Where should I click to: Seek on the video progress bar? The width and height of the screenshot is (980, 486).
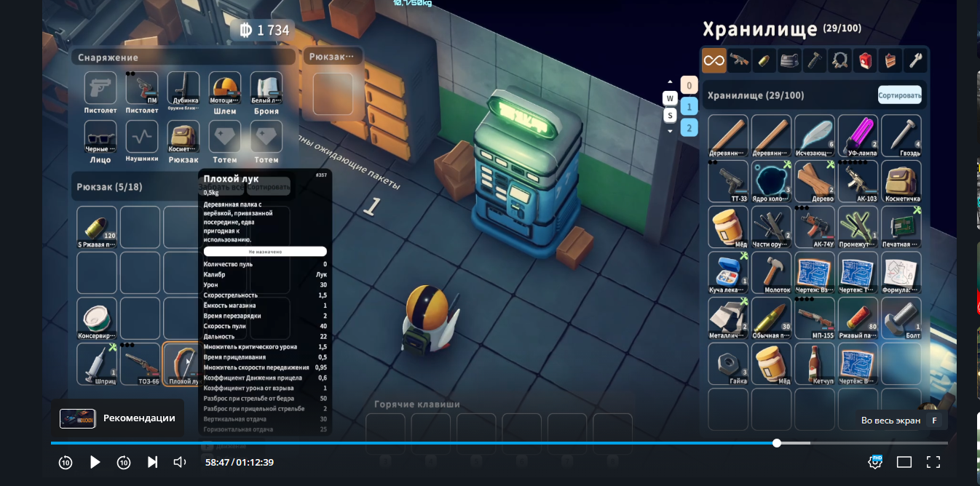499,443
